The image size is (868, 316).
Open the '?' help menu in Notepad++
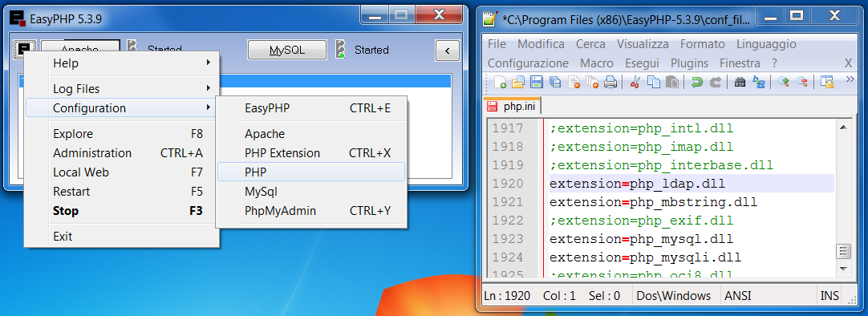tap(774, 63)
